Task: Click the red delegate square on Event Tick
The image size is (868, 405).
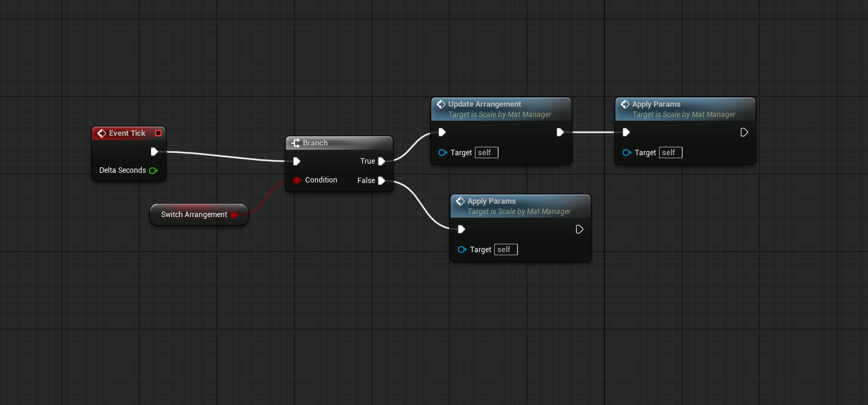Action: (159, 133)
